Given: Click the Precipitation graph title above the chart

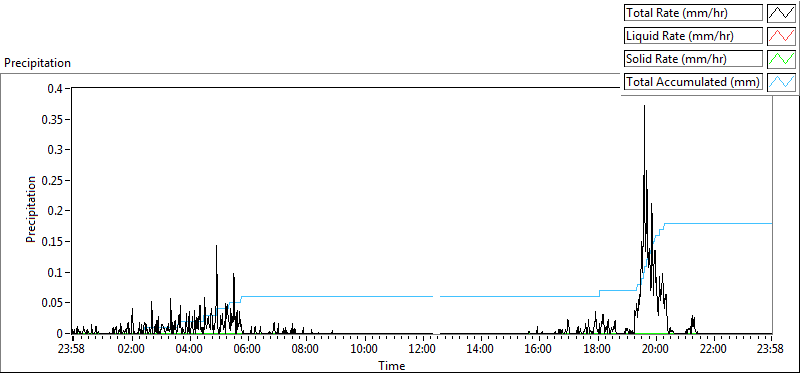Looking at the screenshot, I should point(37,63).
